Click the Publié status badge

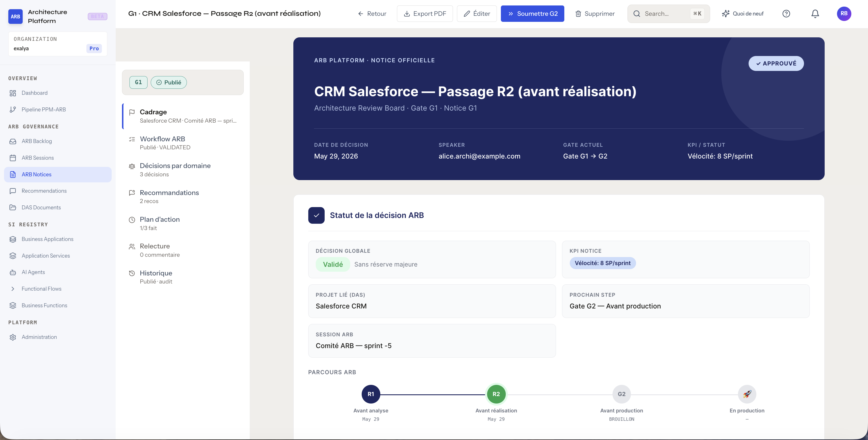(x=168, y=82)
